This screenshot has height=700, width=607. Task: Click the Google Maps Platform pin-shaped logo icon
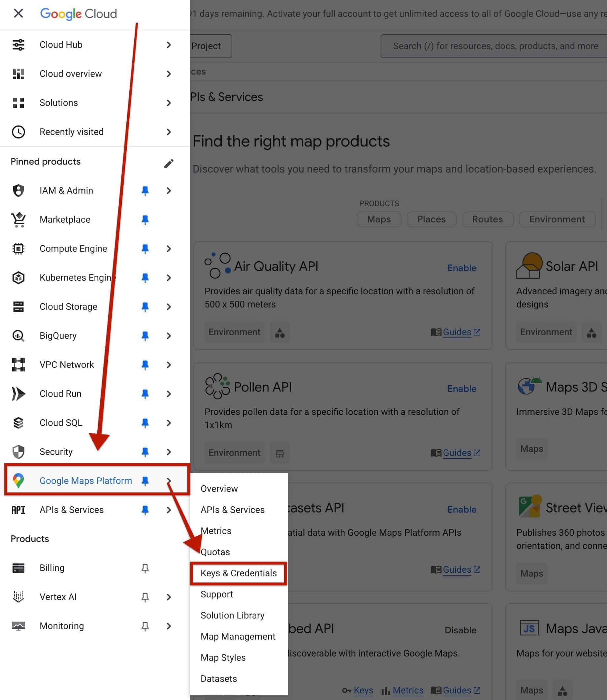18,481
